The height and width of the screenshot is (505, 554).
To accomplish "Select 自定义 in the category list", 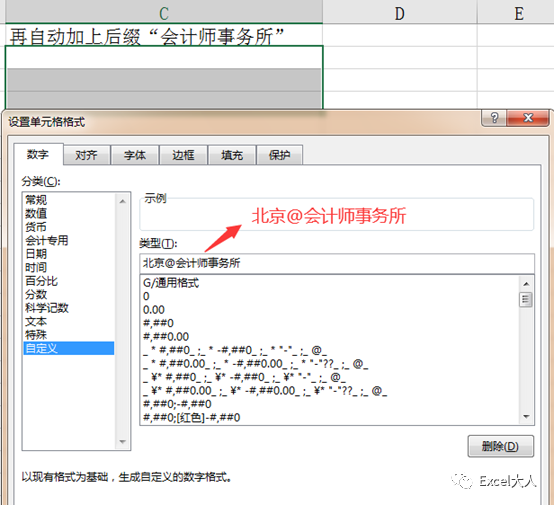I will tap(69, 348).
